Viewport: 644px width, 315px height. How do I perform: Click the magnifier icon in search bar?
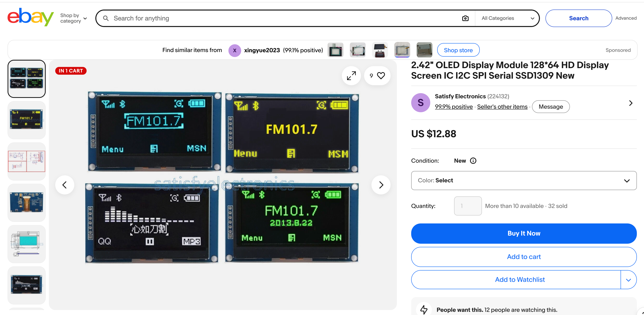[106, 18]
